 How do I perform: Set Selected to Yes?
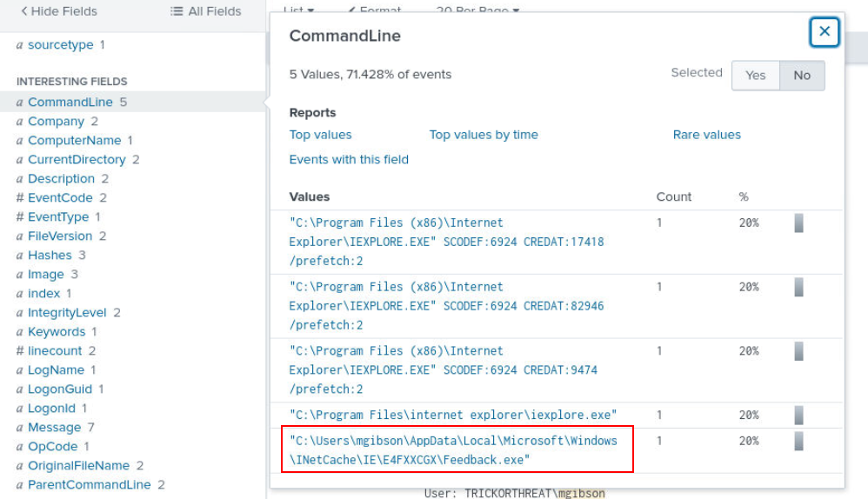[x=755, y=76]
